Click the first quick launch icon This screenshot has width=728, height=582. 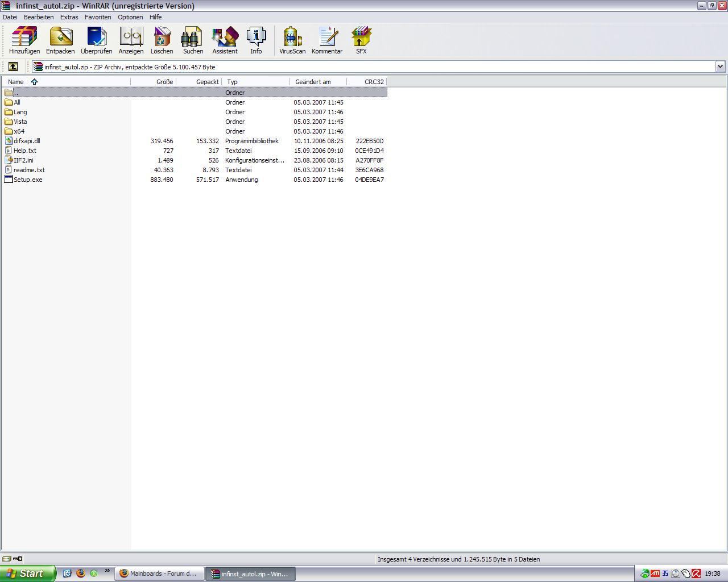coord(67,573)
